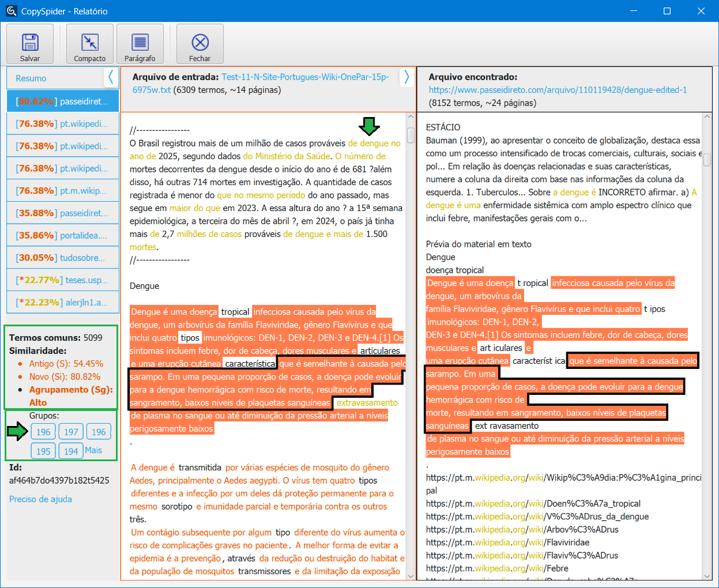719x588 pixels.
Task: Switch to Compacto view
Action: [90, 43]
